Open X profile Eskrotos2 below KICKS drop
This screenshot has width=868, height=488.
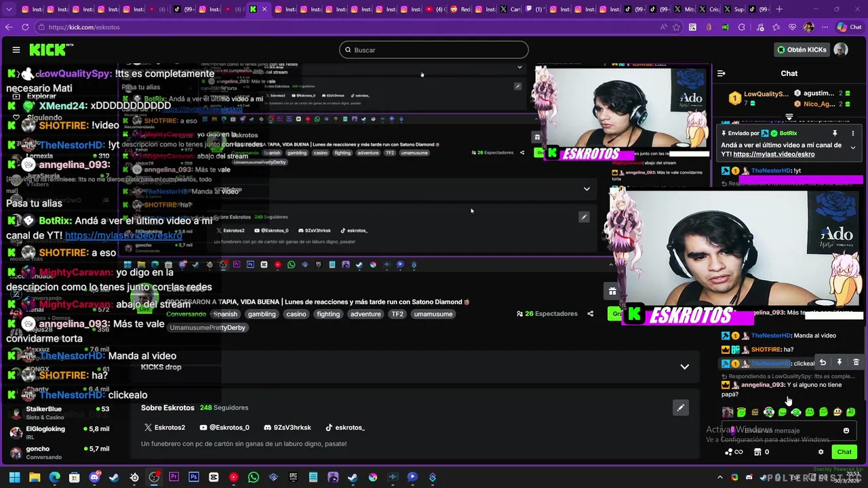click(164, 428)
